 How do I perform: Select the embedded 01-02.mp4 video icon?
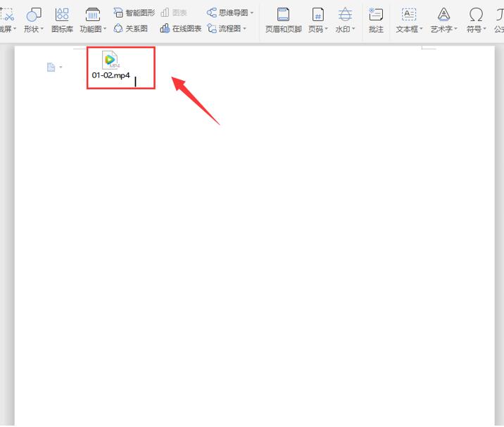111,60
